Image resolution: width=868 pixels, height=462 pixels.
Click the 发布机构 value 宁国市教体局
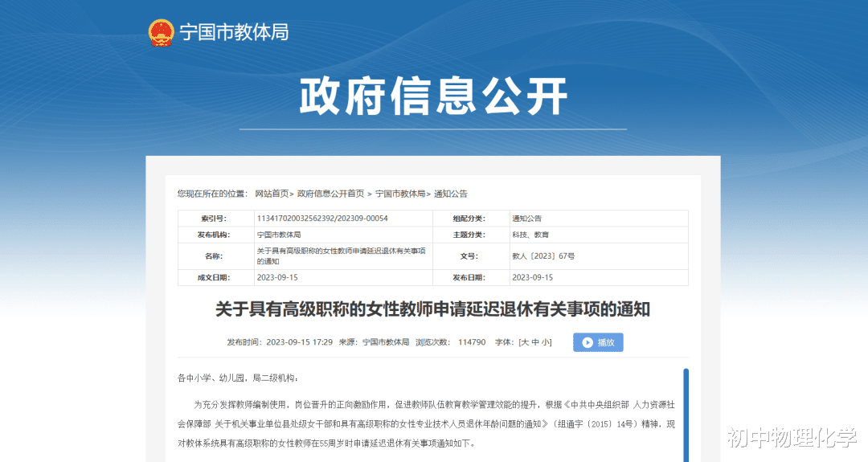(x=278, y=235)
